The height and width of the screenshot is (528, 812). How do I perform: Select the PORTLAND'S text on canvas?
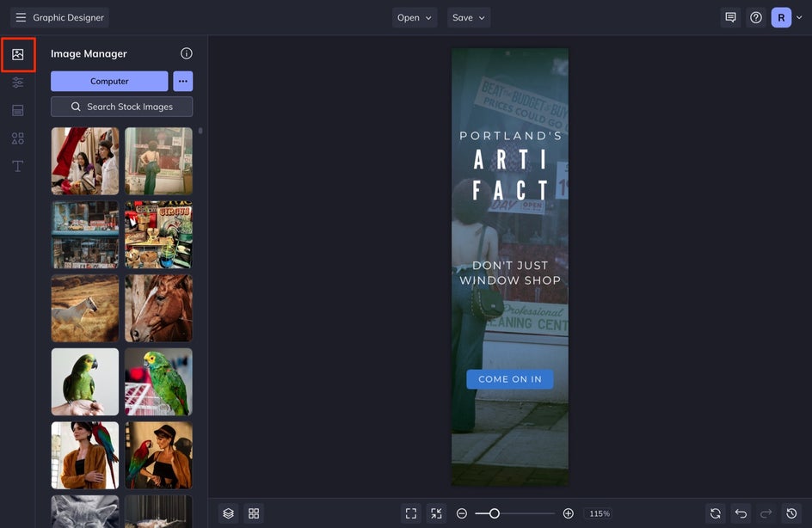tap(511, 136)
